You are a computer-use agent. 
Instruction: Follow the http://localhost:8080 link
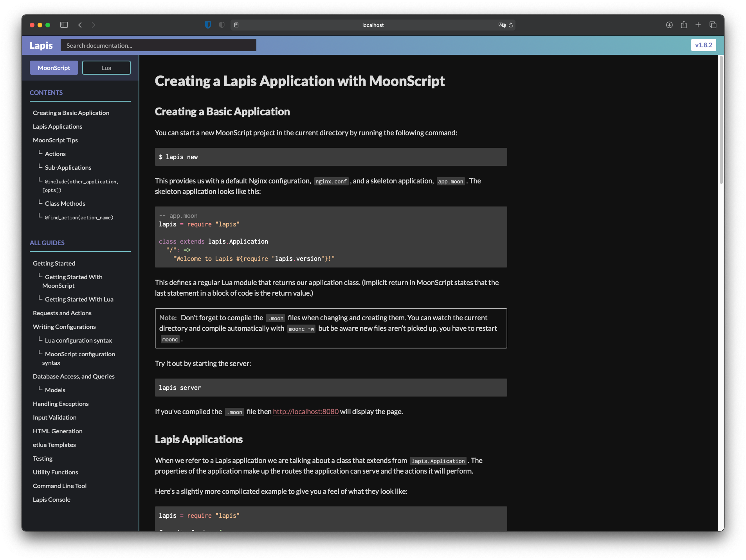click(x=306, y=411)
